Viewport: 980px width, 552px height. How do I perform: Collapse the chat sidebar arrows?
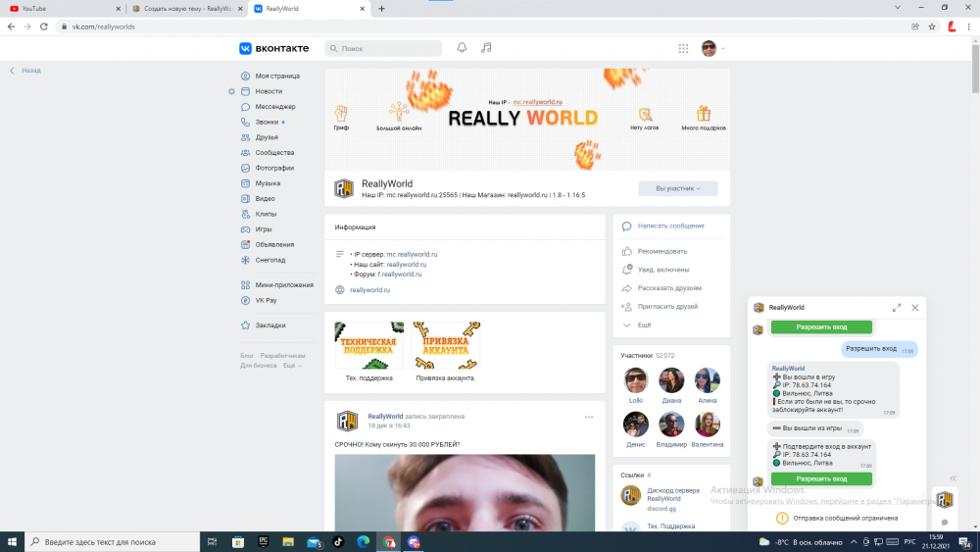(954, 478)
